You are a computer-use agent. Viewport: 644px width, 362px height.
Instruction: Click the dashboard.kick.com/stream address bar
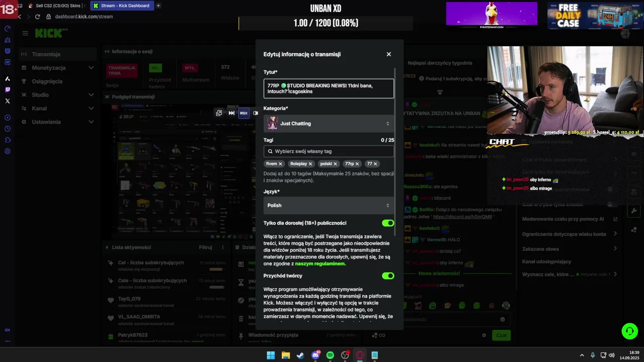click(84, 17)
